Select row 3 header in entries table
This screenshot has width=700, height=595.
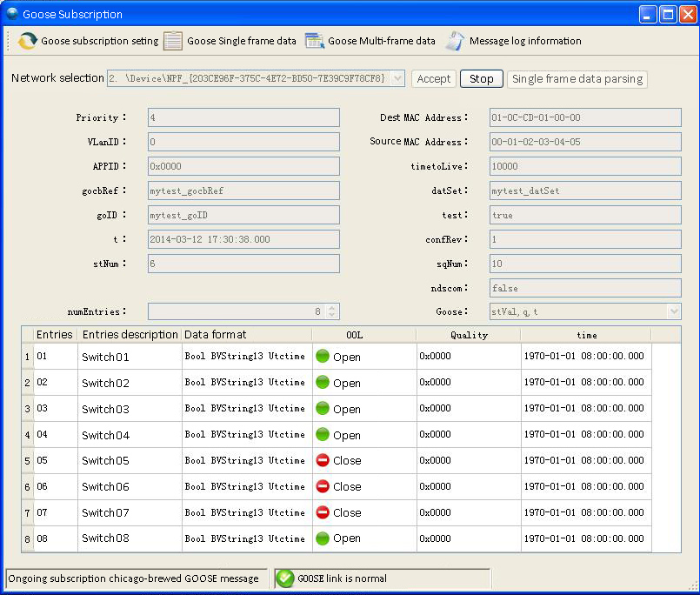27,409
